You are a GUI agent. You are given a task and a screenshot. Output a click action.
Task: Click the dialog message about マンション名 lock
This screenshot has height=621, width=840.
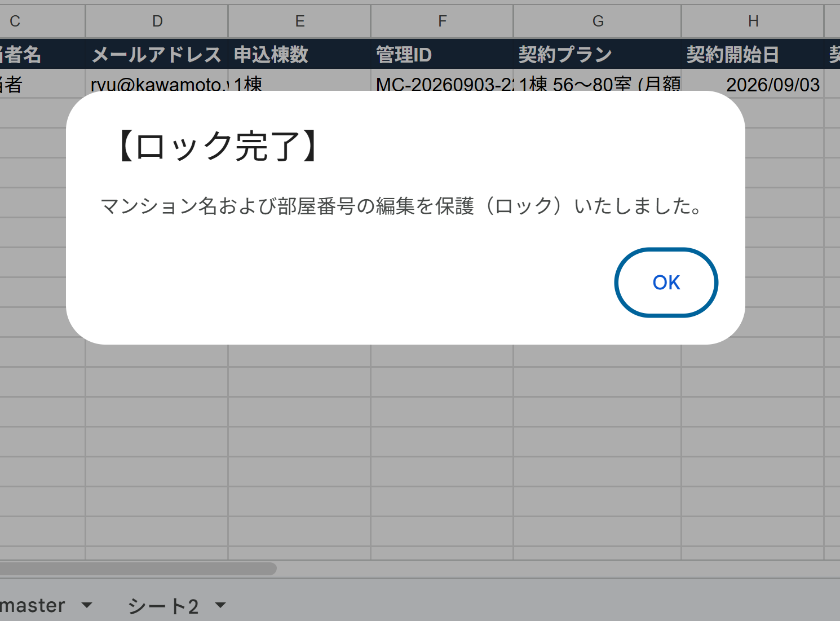(x=402, y=206)
